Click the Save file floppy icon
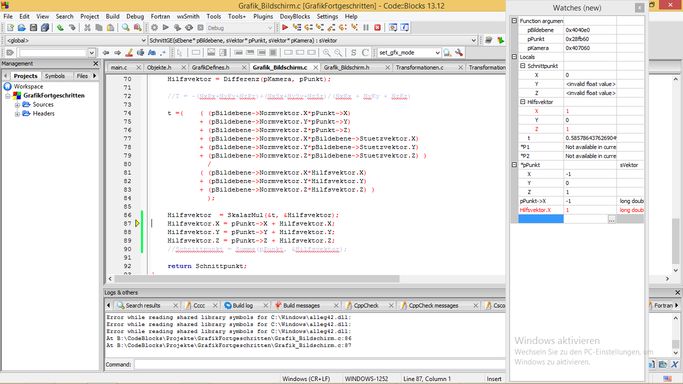The width and height of the screenshot is (683, 384). point(33,27)
